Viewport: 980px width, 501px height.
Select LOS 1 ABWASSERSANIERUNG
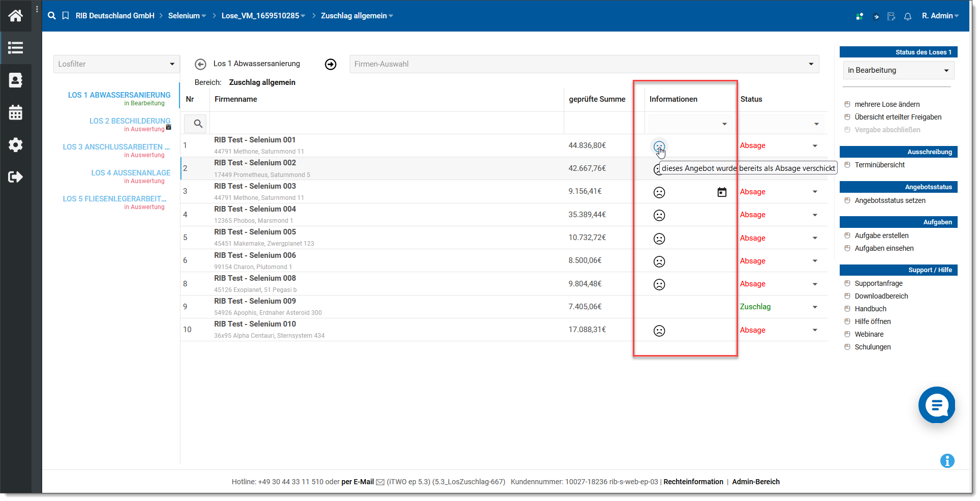click(119, 95)
